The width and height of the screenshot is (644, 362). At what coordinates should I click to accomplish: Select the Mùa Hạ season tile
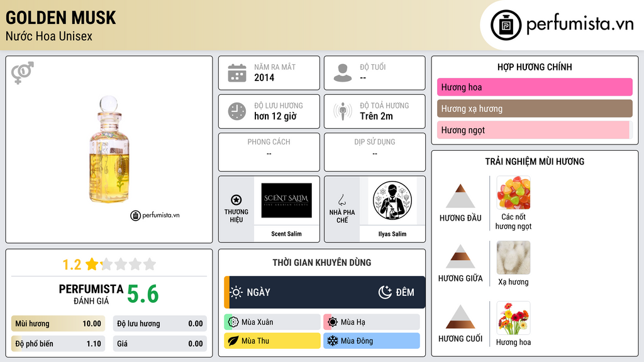372,322
